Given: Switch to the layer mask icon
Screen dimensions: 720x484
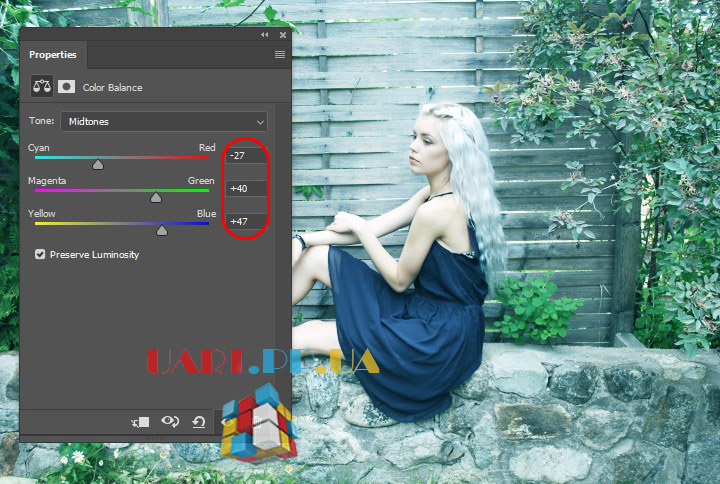Looking at the screenshot, I should (66, 86).
